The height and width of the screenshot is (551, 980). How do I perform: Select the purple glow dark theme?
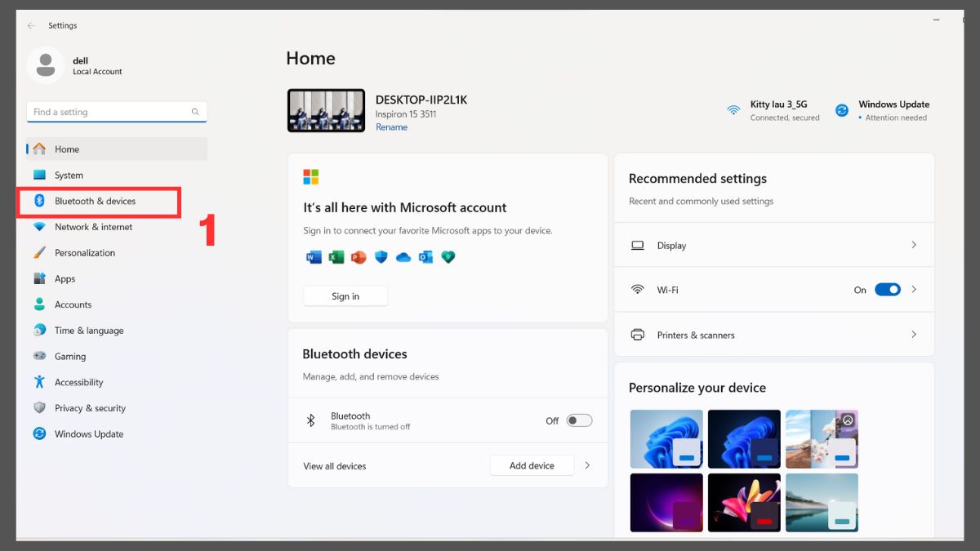tap(666, 502)
